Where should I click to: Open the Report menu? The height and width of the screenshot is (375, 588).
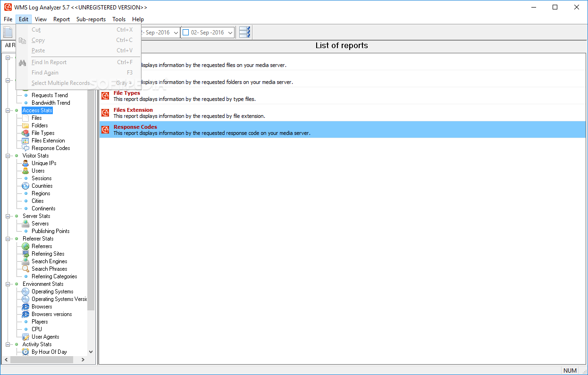(x=61, y=19)
